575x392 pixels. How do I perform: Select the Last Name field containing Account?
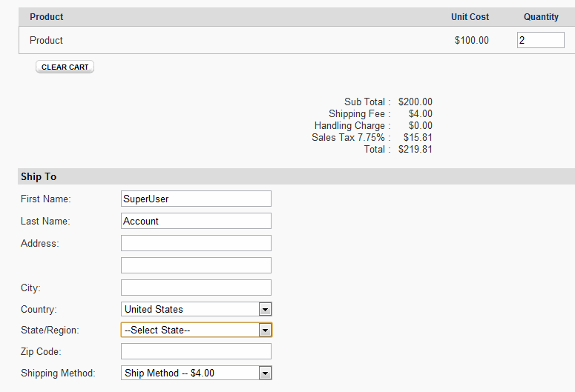196,221
